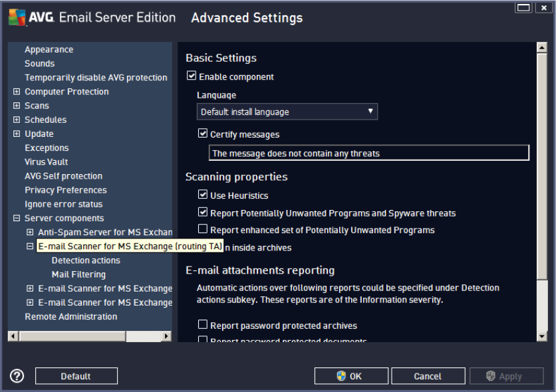This screenshot has width=556, height=392.
Task: Uncheck Certify messages
Action: coord(202,133)
